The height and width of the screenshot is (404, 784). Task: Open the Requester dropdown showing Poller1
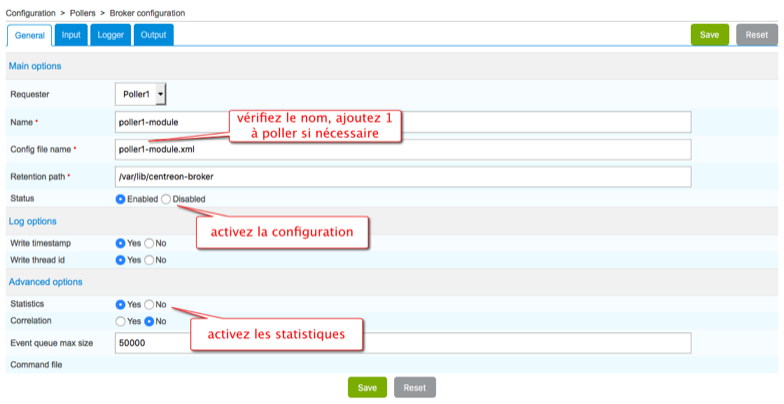tap(141, 94)
